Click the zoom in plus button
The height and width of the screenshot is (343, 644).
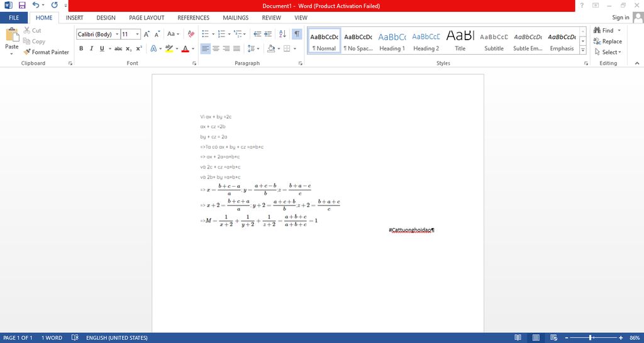[x=620, y=338]
